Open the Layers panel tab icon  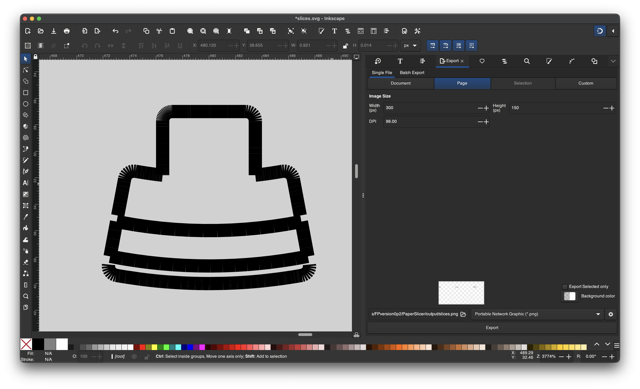(x=504, y=61)
